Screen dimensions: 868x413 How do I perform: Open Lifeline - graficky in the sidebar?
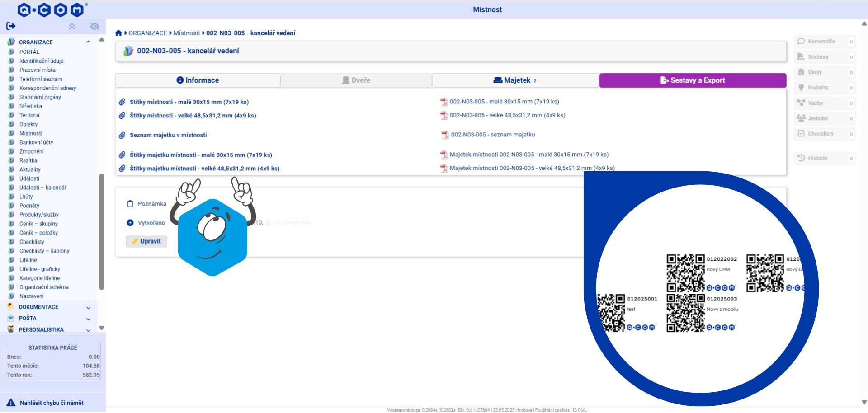pyautogui.click(x=40, y=269)
